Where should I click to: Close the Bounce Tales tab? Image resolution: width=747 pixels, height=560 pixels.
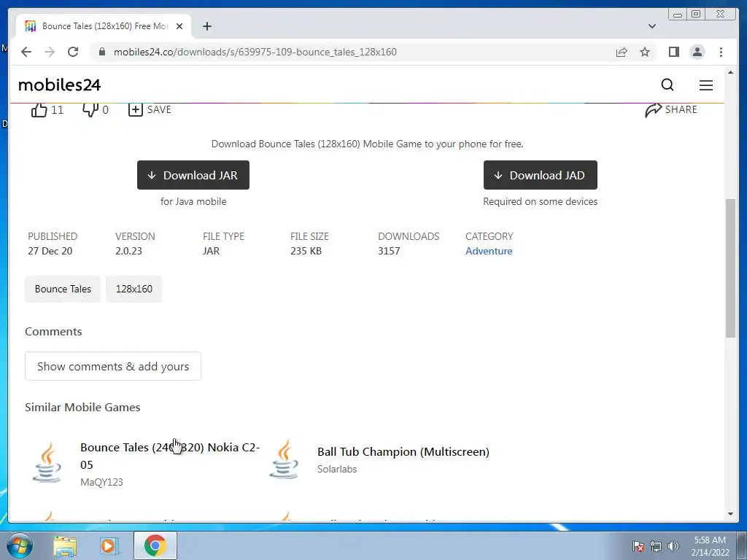179,26
